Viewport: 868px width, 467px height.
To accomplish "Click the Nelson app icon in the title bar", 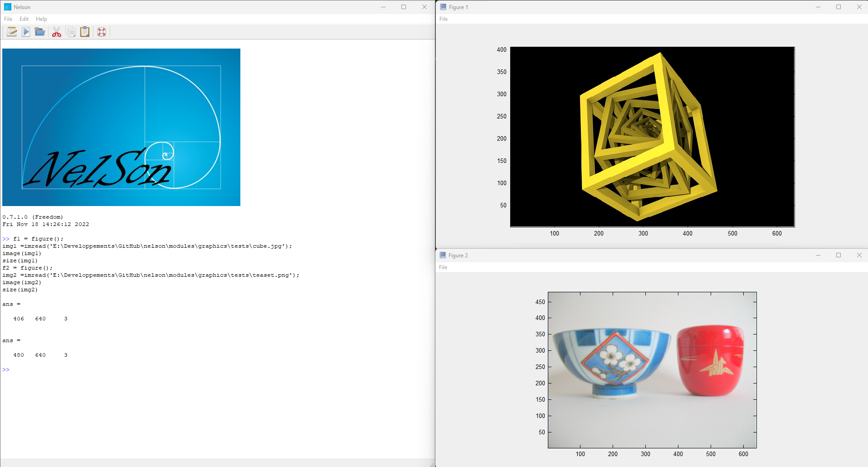I will coord(7,7).
